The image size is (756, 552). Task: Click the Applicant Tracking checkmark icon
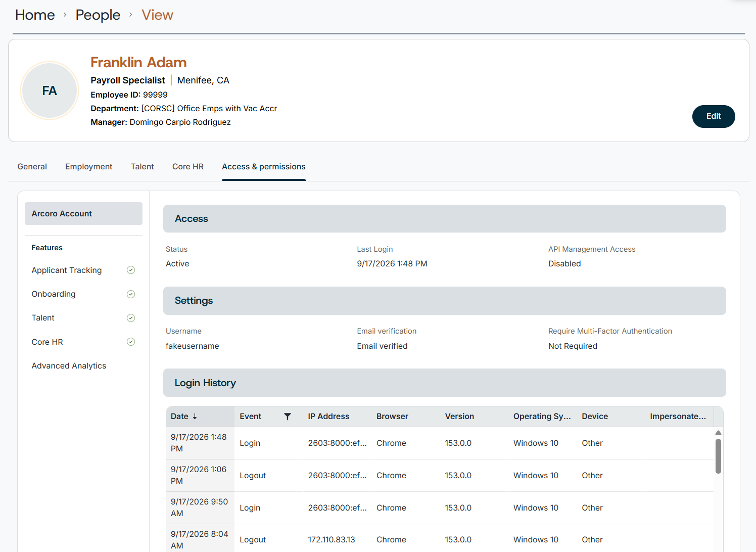131,270
